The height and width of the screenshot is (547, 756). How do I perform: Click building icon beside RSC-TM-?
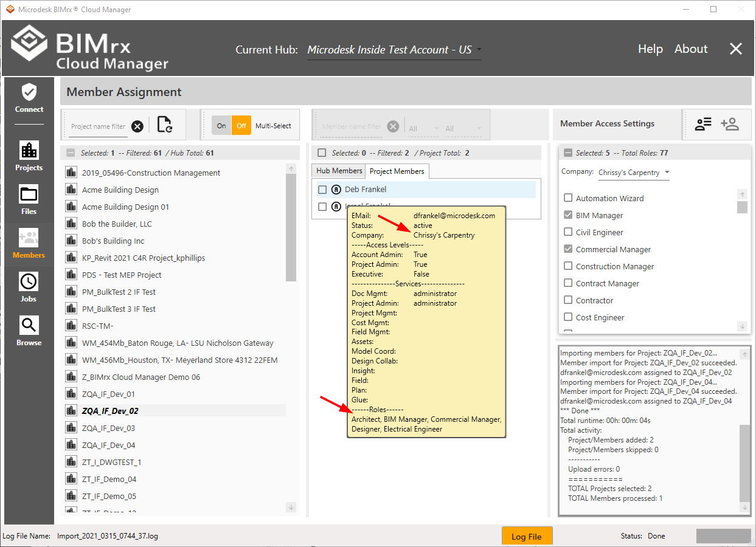pyautogui.click(x=71, y=326)
